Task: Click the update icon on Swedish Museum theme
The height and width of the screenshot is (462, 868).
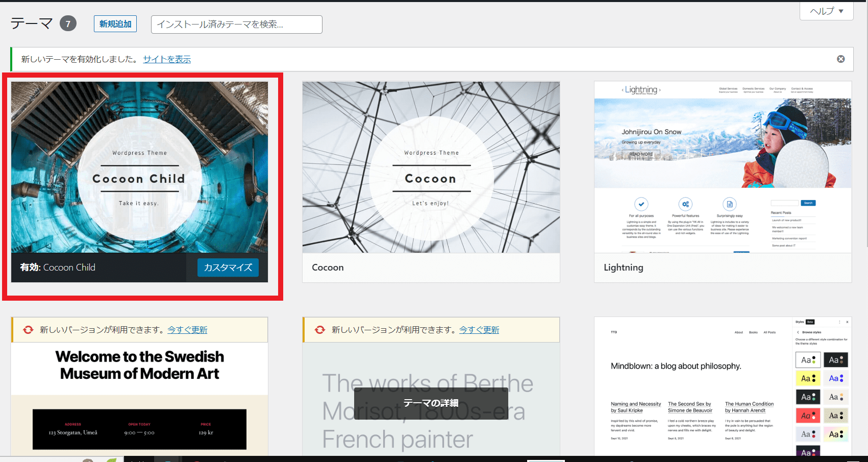Action: click(29, 330)
